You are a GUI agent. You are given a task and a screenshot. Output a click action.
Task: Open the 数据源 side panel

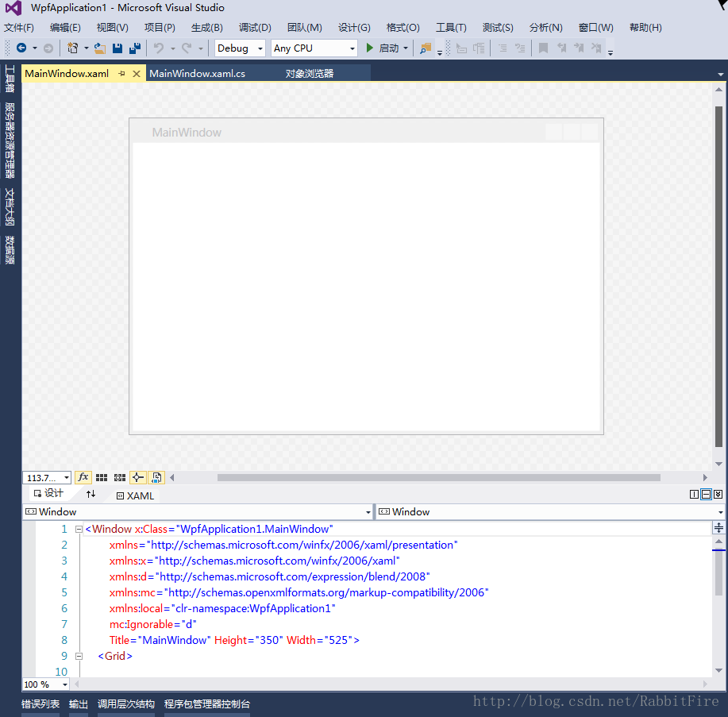(10, 250)
